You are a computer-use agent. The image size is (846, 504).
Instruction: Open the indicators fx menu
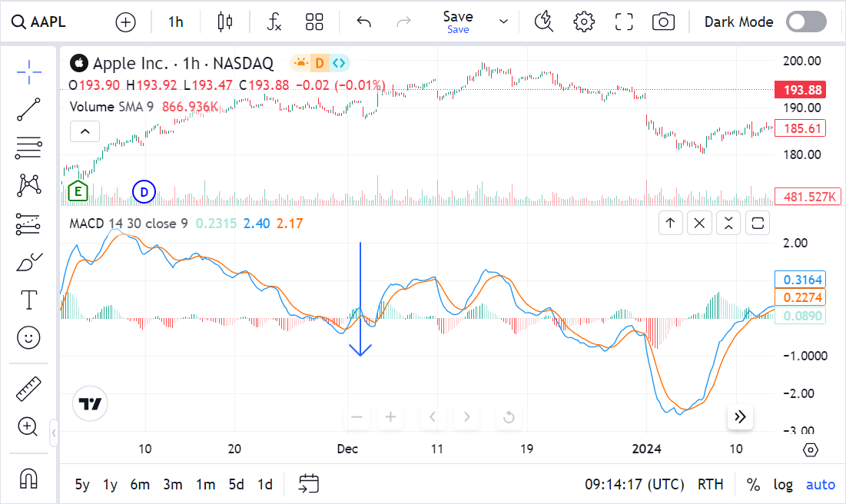(x=274, y=22)
